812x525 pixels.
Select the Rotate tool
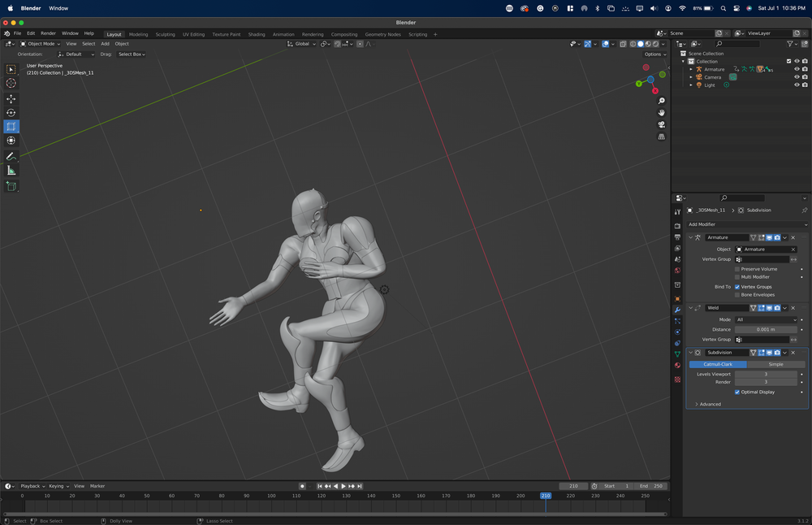coord(11,112)
